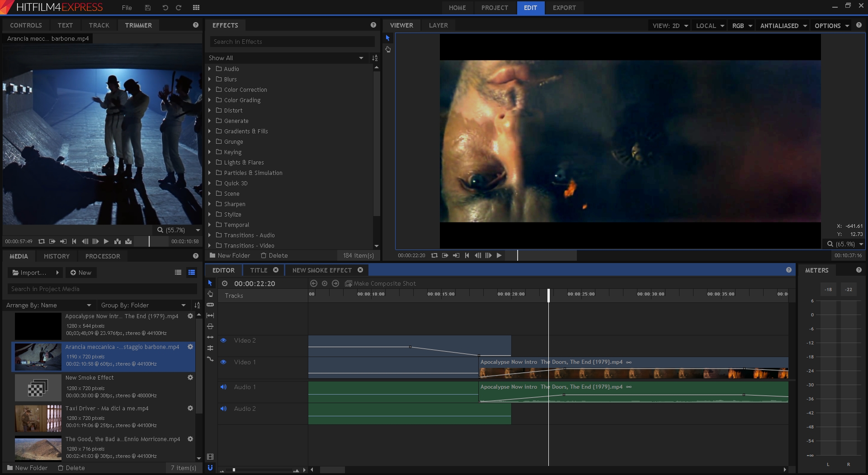Select the timeline hand drag tool
The width and height of the screenshot is (868, 475).
coord(210,294)
